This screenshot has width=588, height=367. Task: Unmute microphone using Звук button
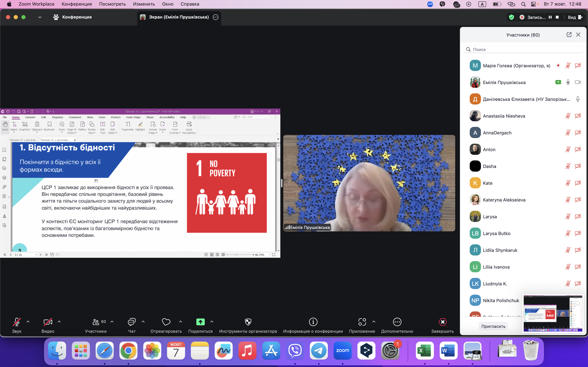(x=16, y=322)
